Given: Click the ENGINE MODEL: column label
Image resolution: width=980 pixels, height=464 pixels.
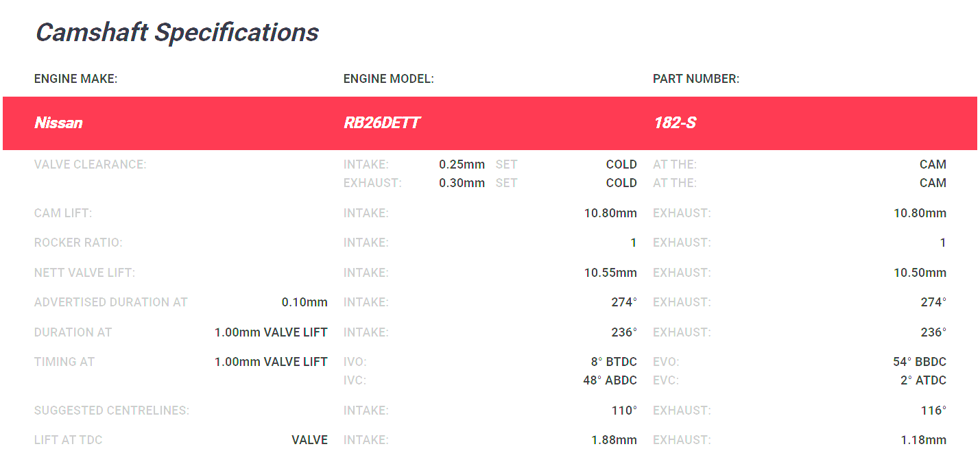Looking at the screenshot, I should 388,79.
